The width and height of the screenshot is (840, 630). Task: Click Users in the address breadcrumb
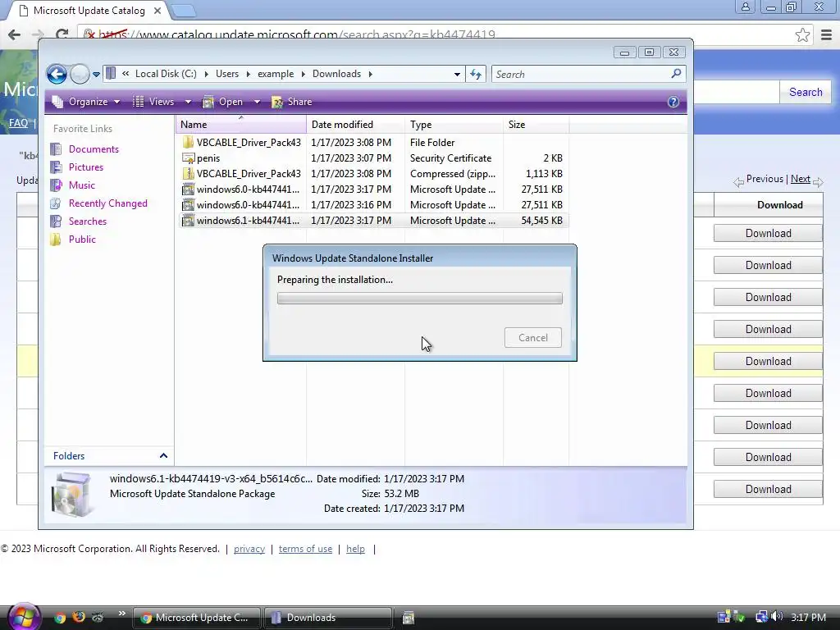point(227,74)
